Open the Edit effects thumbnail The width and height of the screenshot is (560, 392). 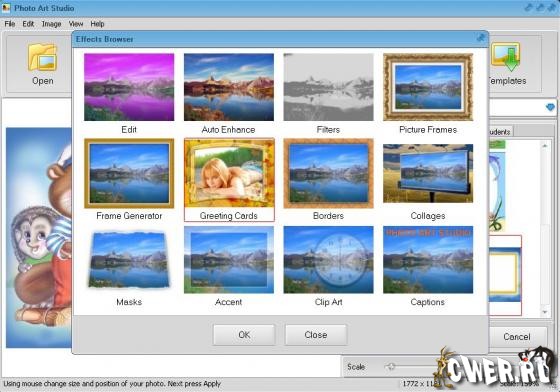coord(129,87)
